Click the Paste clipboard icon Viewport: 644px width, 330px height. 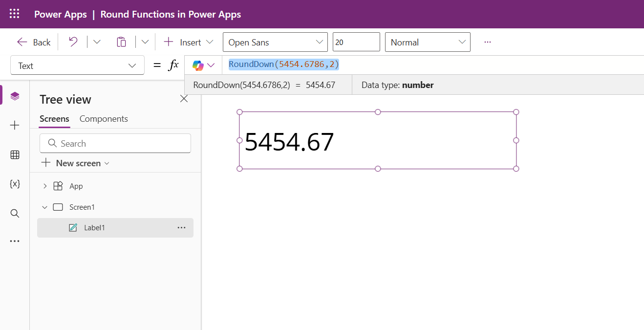coord(121,42)
